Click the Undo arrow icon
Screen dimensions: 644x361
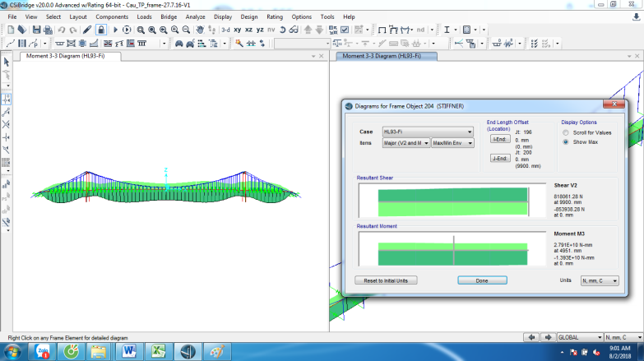pos(61,30)
